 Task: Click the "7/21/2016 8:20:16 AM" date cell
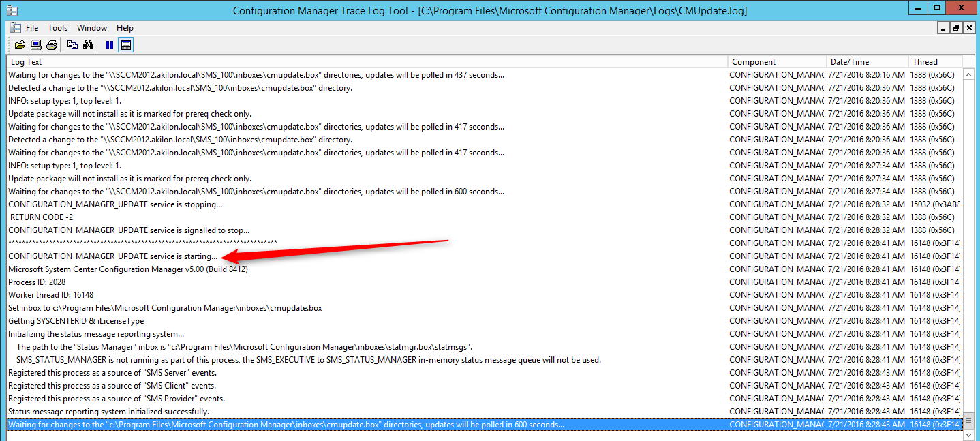[867, 75]
